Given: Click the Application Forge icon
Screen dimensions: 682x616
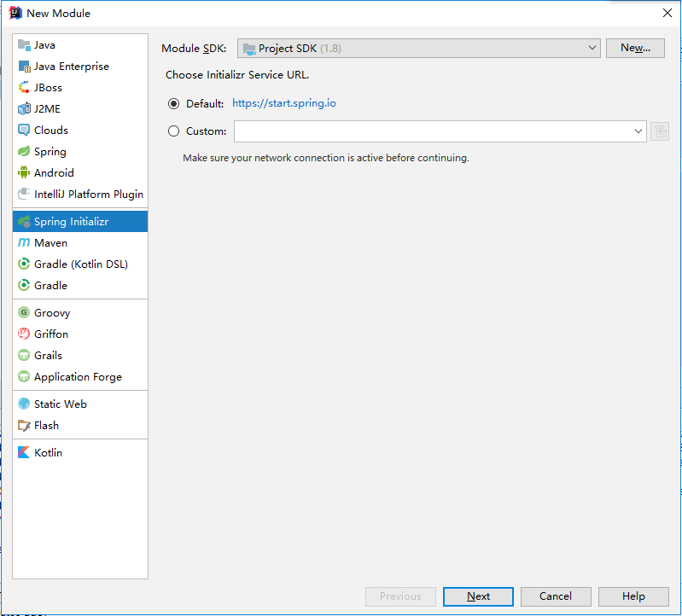Looking at the screenshot, I should pyautogui.click(x=24, y=376).
